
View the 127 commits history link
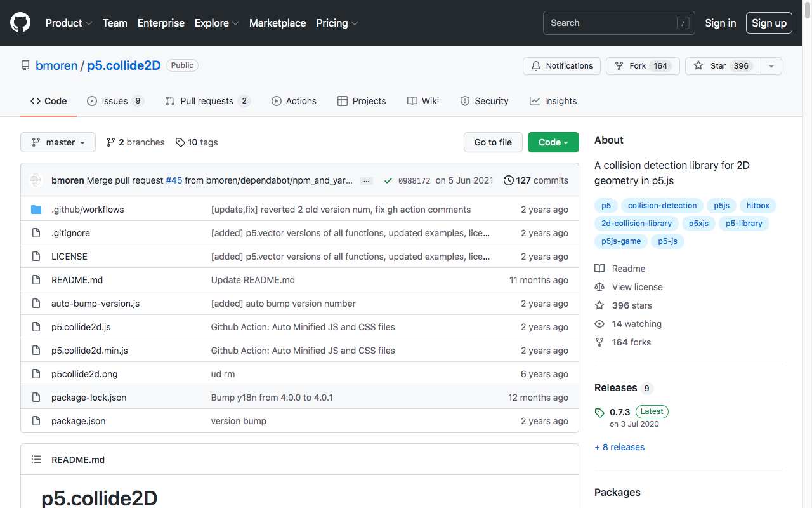(536, 180)
